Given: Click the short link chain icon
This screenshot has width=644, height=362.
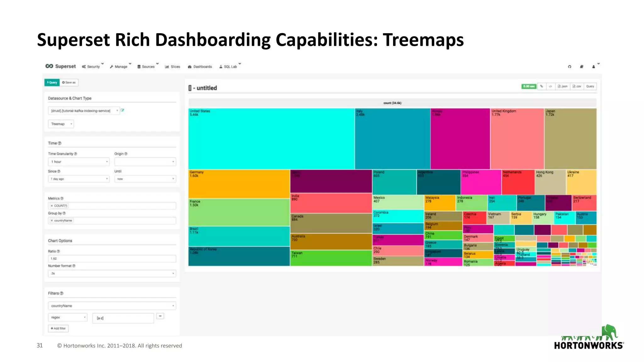Looking at the screenshot, I should click(541, 86).
